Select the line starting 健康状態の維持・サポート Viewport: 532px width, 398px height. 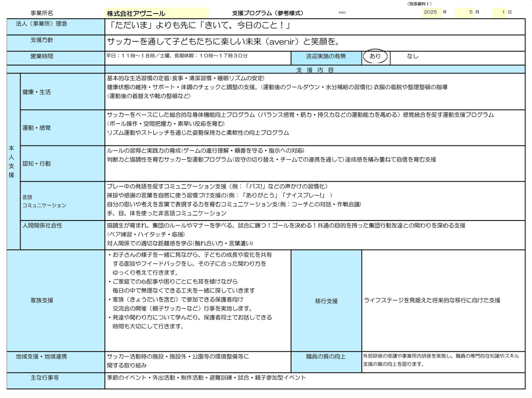tap(277, 87)
